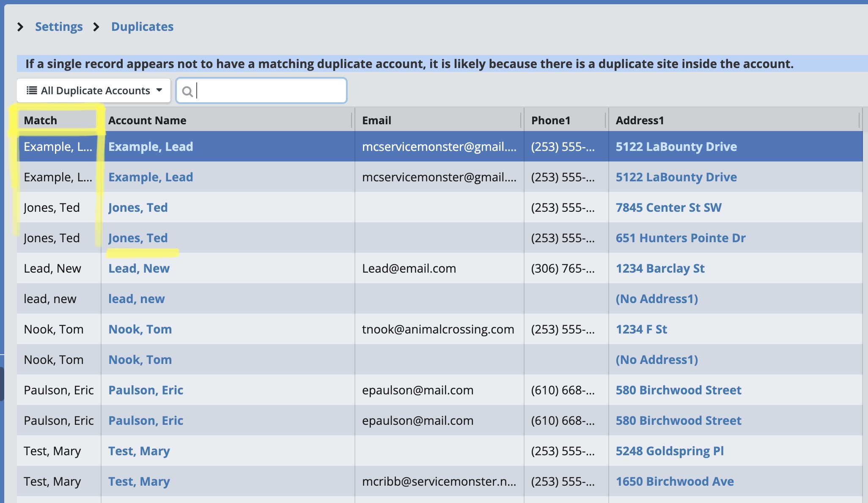
Task: Click the dropdown caret arrow next to All Duplicate Accounts
Action: click(159, 90)
